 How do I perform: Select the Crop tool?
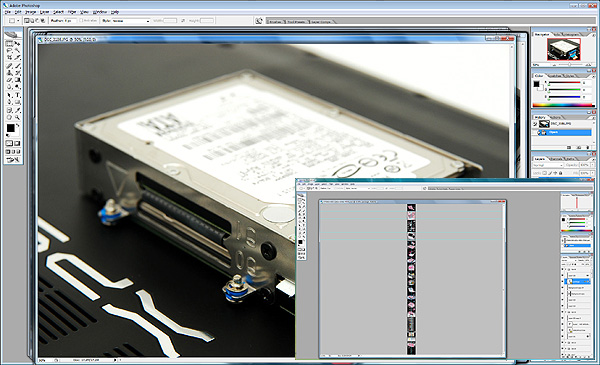point(9,58)
